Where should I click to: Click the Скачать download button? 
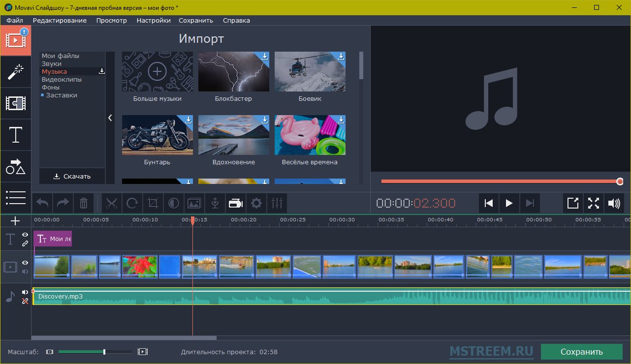(x=72, y=176)
